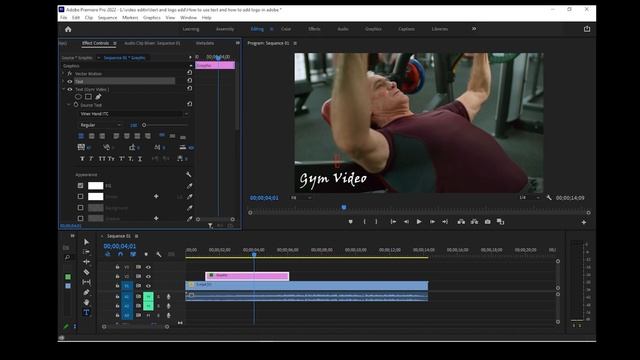
Task: Toggle timeline snap magnet
Action: coord(120,254)
